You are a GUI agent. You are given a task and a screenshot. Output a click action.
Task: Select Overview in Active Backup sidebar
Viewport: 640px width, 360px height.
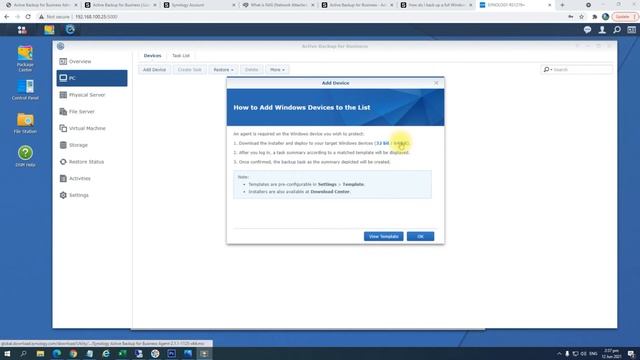tap(92, 61)
